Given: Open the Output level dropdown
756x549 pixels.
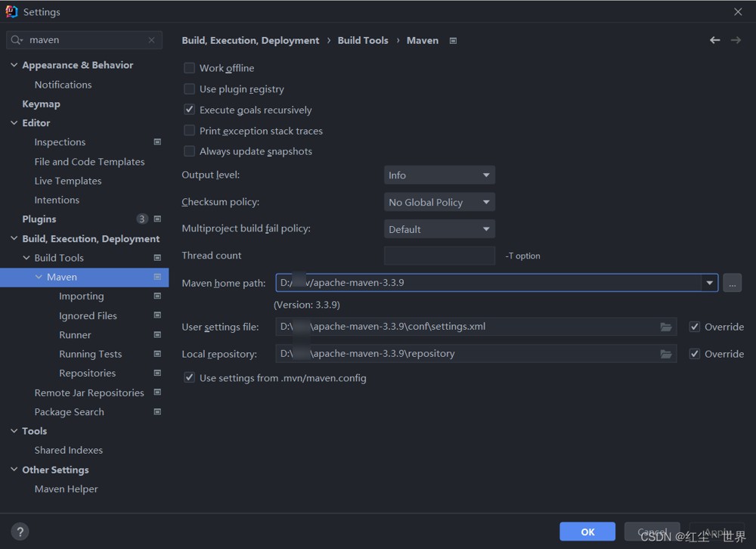Looking at the screenshot, I should pyautogui.click(x=439, y=175).
